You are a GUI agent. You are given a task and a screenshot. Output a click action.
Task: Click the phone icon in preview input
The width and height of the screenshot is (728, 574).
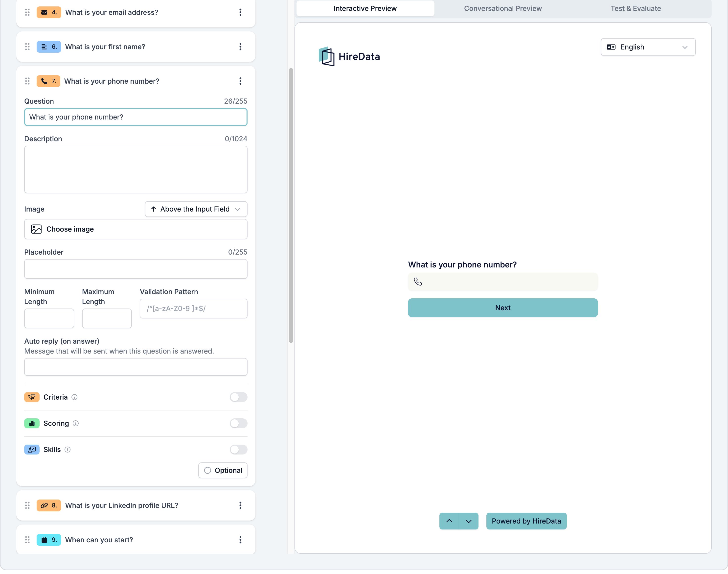418,282
